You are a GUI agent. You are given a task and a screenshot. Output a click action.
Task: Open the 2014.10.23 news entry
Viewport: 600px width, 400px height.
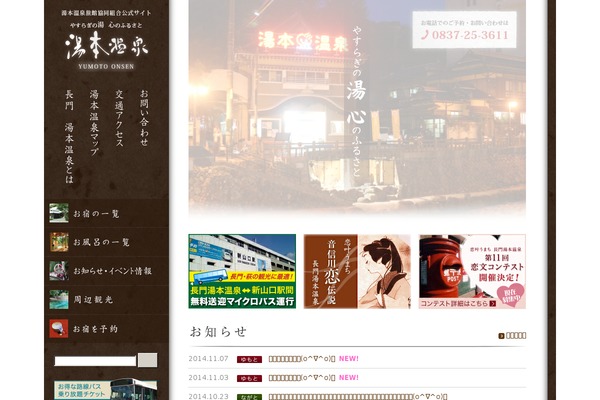pyautogui.click(x=358, y=397)
